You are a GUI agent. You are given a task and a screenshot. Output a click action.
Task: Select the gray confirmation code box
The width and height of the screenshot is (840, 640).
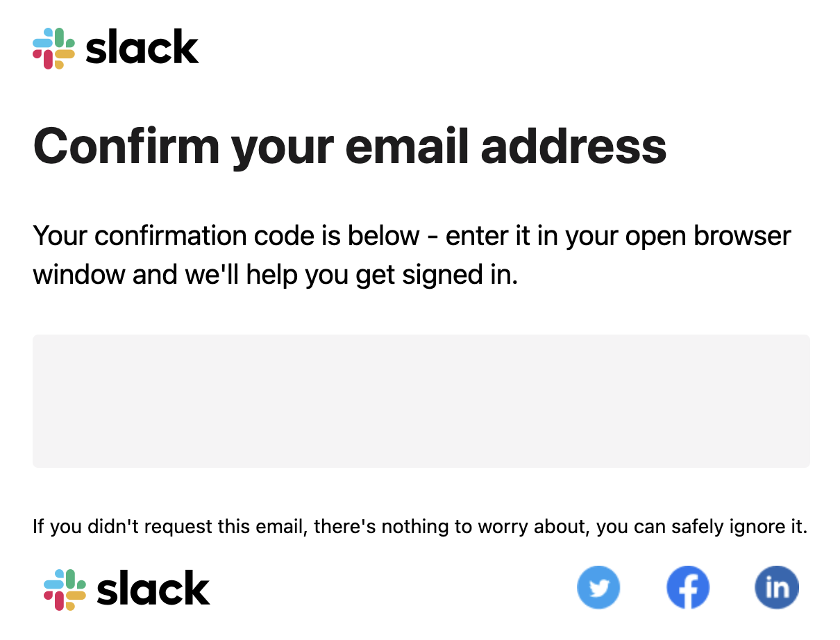point(421,401)
